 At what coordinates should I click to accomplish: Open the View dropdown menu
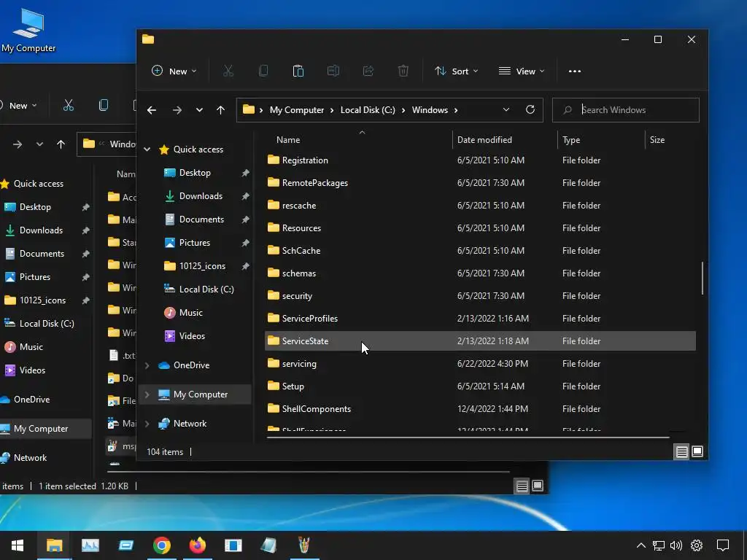point(521,71)
